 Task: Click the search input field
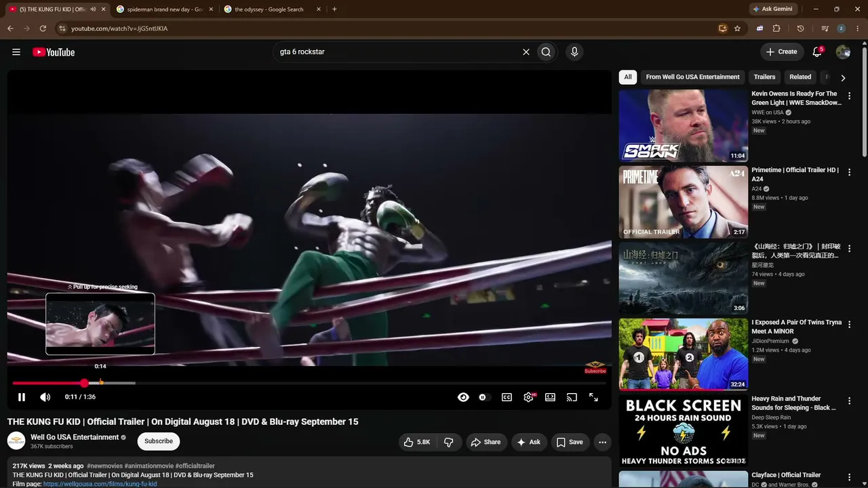click(x=397, y=52)
